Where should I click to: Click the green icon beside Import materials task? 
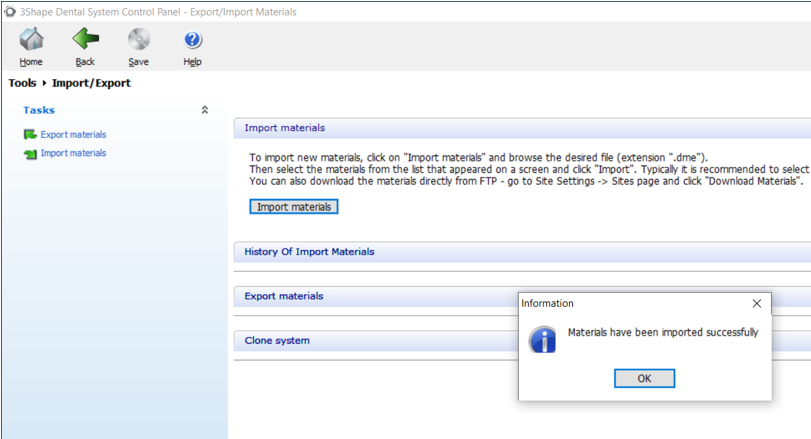point(30,154)
